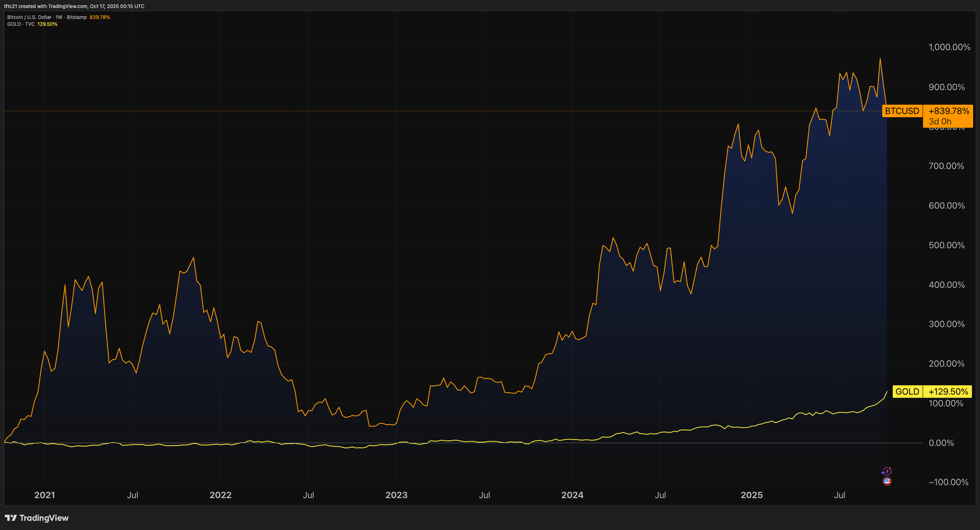
Task: Click the orange BTCUSD price label
Action: (902, 111)
